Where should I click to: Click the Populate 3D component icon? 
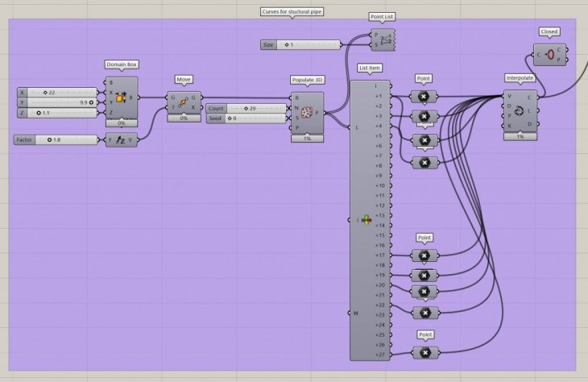point(306,112)
